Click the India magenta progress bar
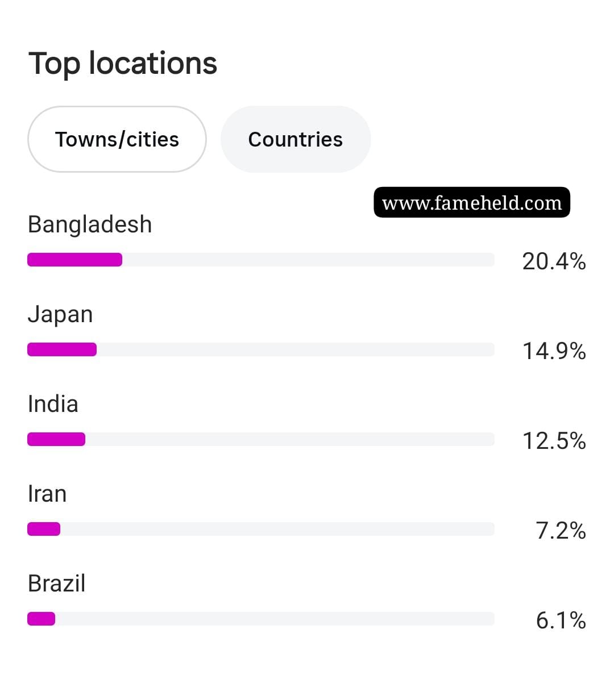614x700 pixels. 56,439
